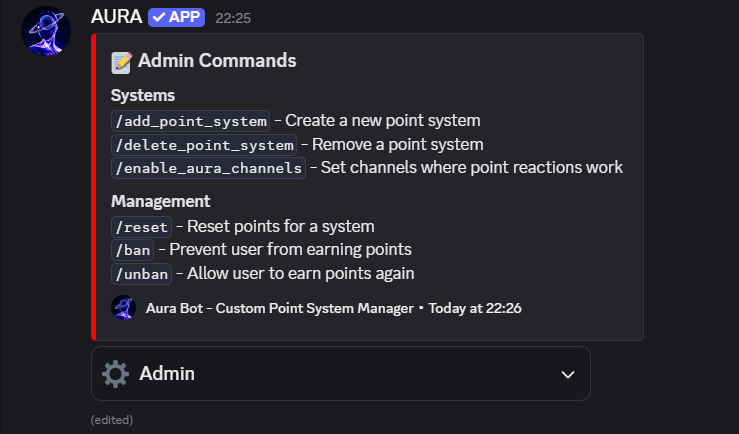Click the Aura Bot footer text
The height and width of the screenshot is (434, 739).
point(279,308)
